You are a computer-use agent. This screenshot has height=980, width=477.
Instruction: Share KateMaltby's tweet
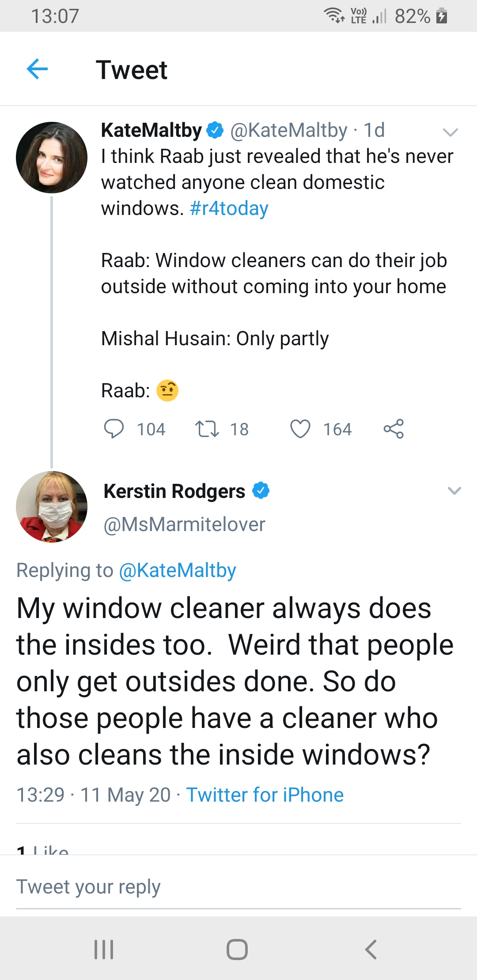[394, 429]
